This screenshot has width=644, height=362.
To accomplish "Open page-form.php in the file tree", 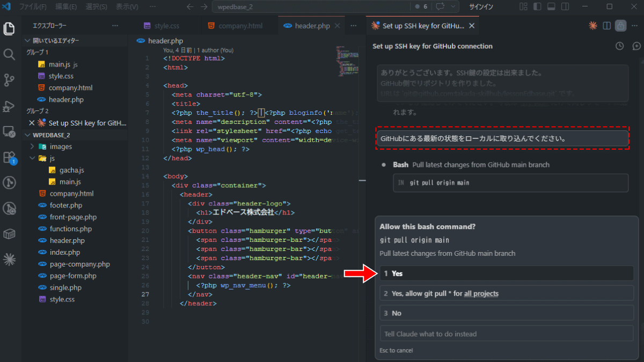I will pyautogui.click(x=73, y=276).
